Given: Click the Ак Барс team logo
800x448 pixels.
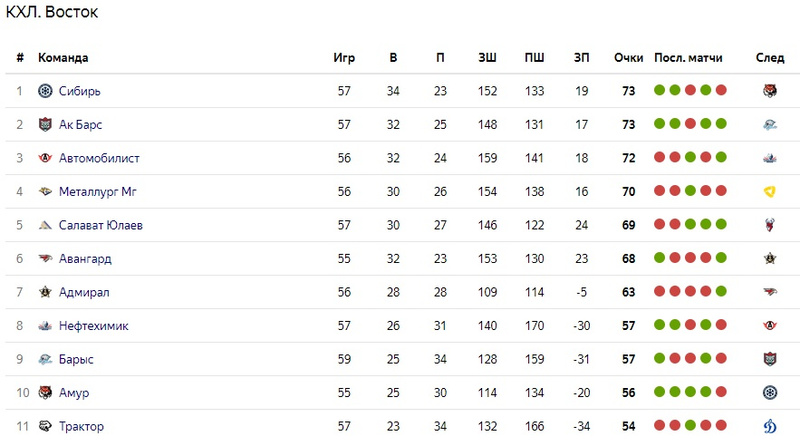Looking at the screenshot, I should point(45,125).
